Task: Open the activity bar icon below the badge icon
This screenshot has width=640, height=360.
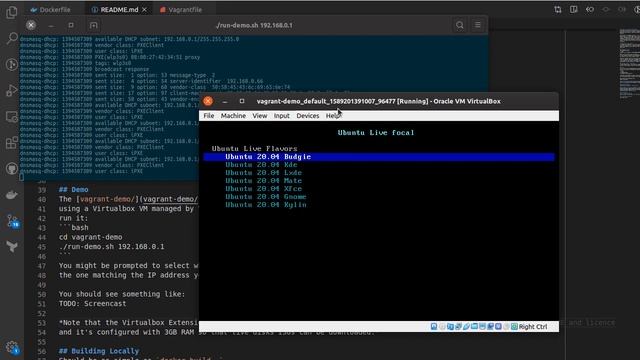Action: [x=12, y=247]
